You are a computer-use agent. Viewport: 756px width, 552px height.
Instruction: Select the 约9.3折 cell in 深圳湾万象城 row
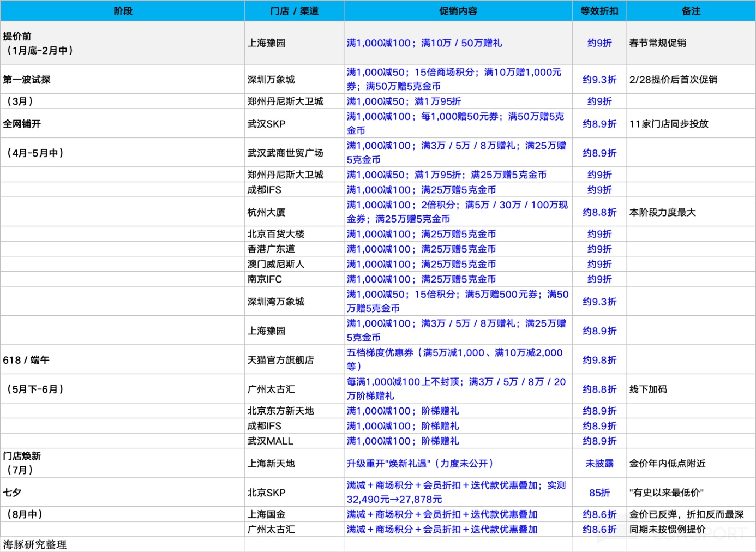point(599,301)
